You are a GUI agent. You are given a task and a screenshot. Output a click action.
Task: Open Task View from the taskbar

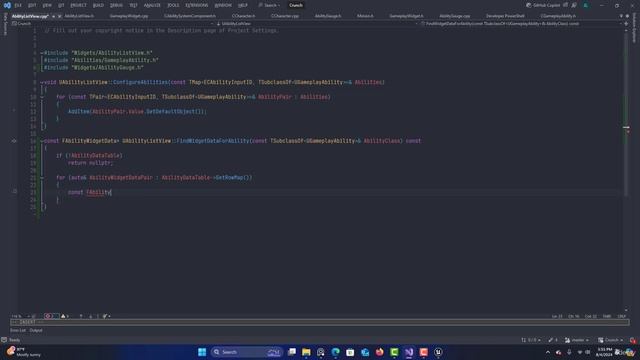click(291, 352)
